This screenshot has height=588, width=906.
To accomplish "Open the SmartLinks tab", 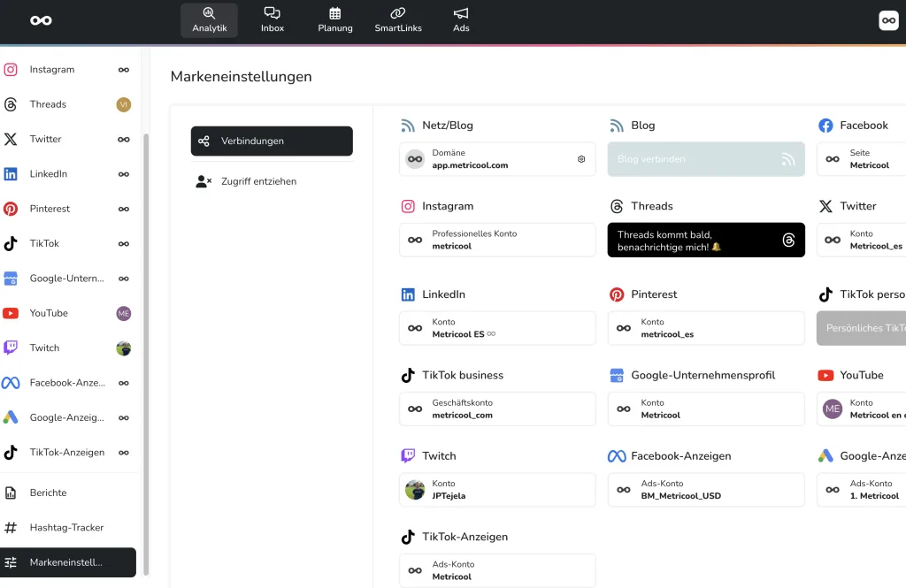I will (x=398, y=20).
